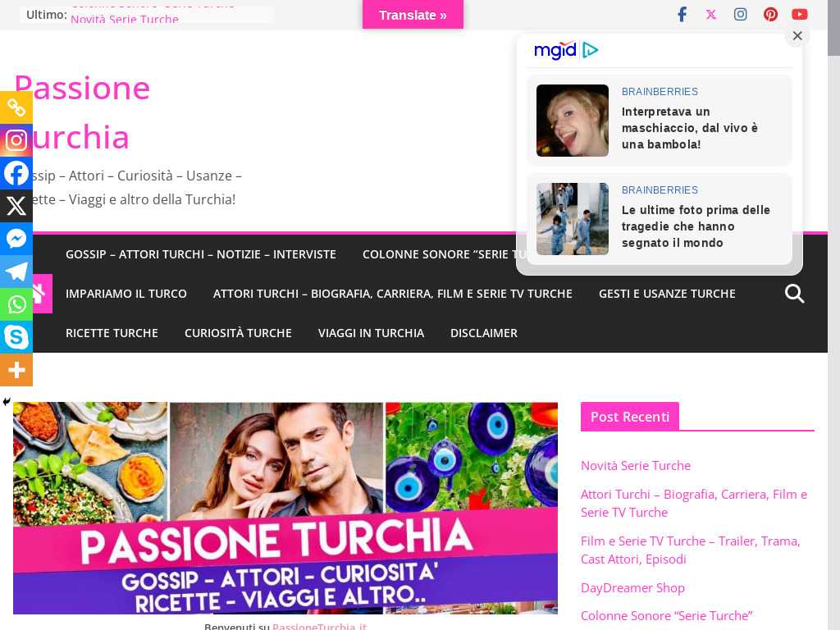Click the 'Ultimo:' ticker label
Screen dimensions: 840x630
pos(47,15)
